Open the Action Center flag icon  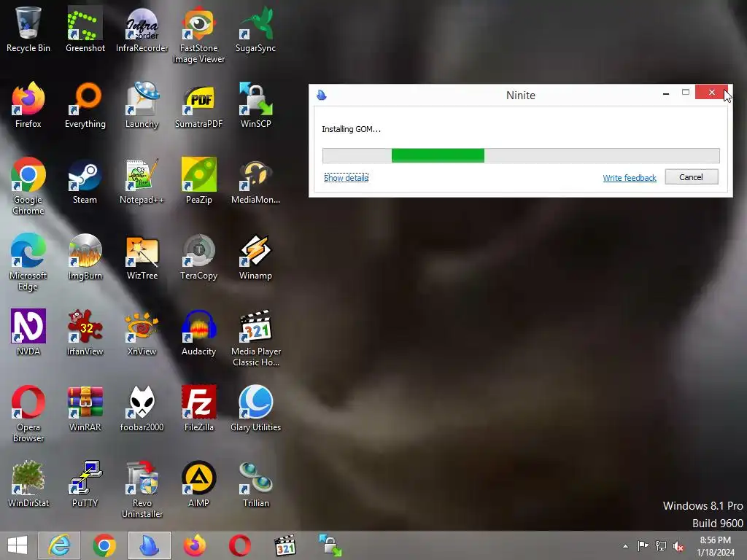tap(643, 545)
